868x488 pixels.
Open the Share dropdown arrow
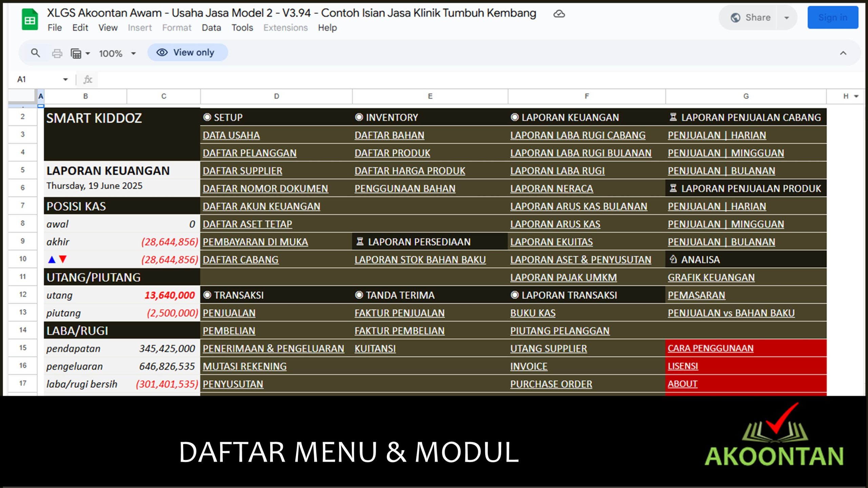786,17
